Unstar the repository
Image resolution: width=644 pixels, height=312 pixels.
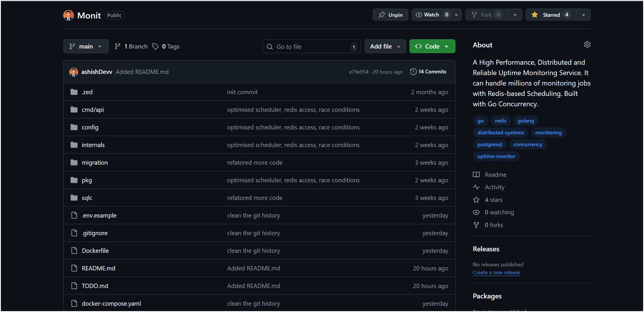coord(550,14)
